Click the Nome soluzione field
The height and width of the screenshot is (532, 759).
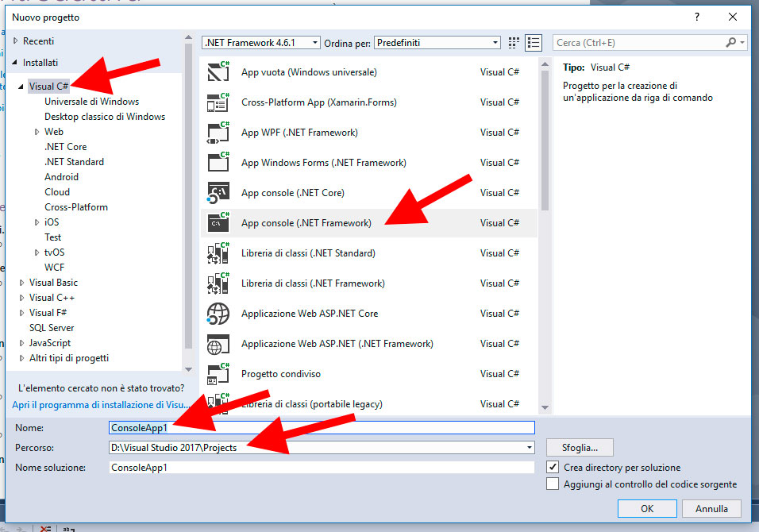(322, 467)
